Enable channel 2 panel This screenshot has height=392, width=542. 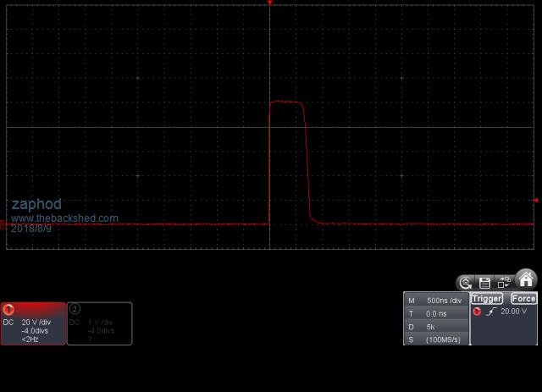[100, 323]
